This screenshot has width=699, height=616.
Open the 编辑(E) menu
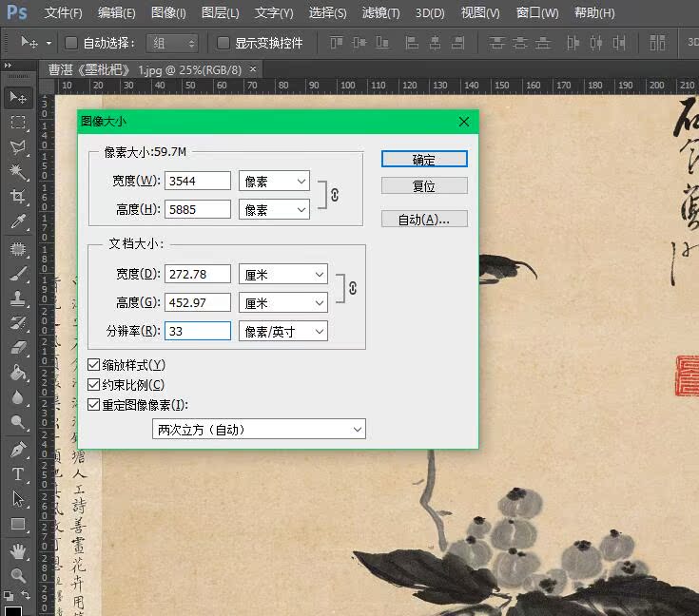116,12
